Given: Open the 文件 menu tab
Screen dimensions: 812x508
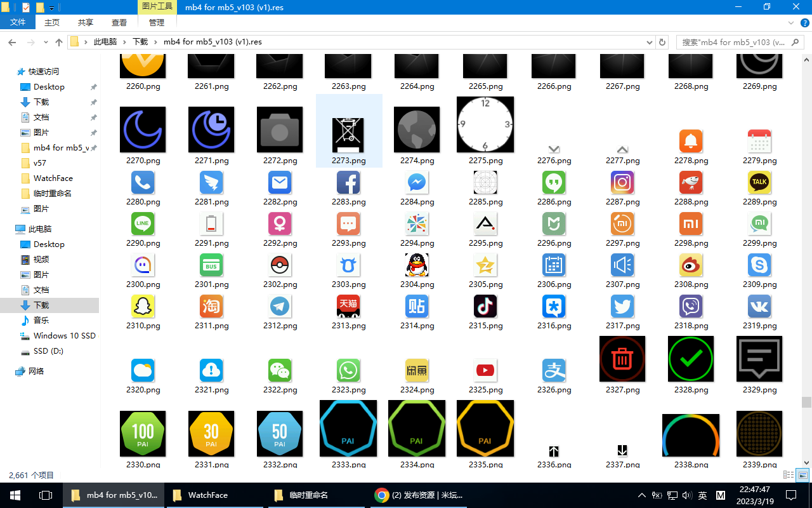Looking at the screenshot, I should [18, 22].
